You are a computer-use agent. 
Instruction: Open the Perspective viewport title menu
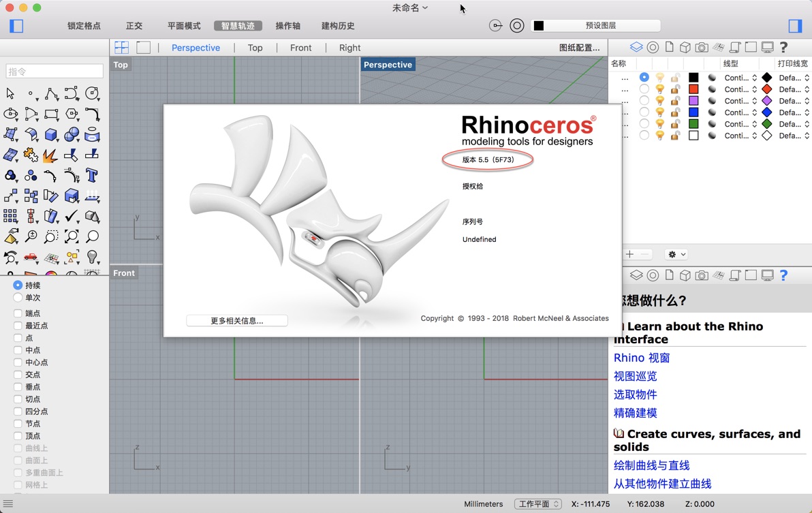click(388, 65)
